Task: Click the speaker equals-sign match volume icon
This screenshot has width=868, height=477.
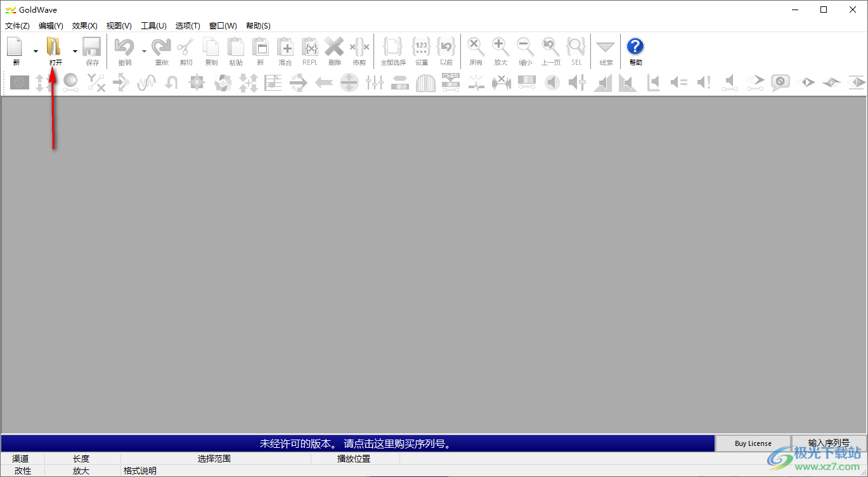Action: pyautogui.click(x=679, y=82)
